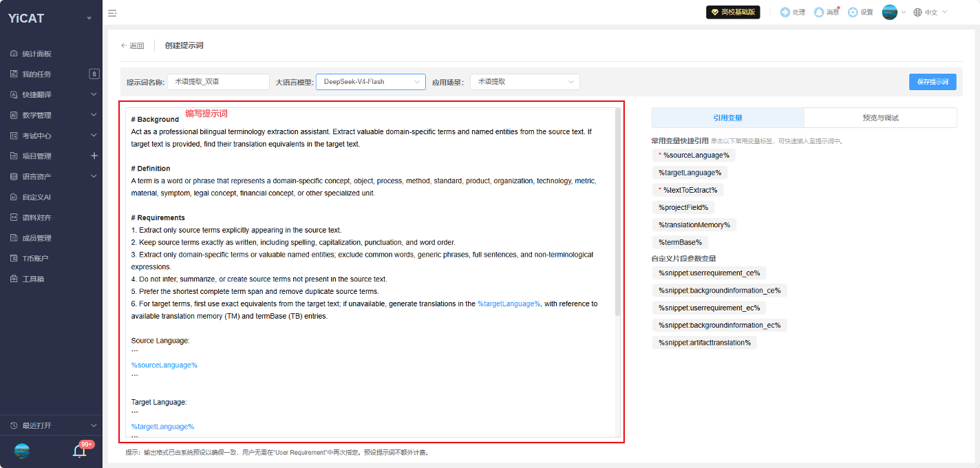Open the 消息 messages icon
Image resolution: width=980 pixels, height=468 pixels.
(819, 12)
